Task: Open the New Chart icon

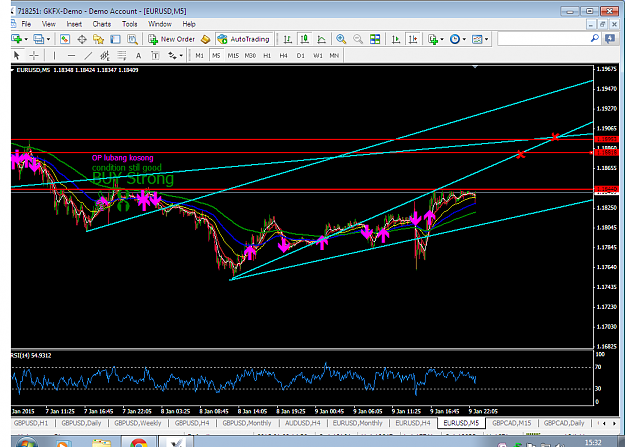Action: [x=16, y=39]
